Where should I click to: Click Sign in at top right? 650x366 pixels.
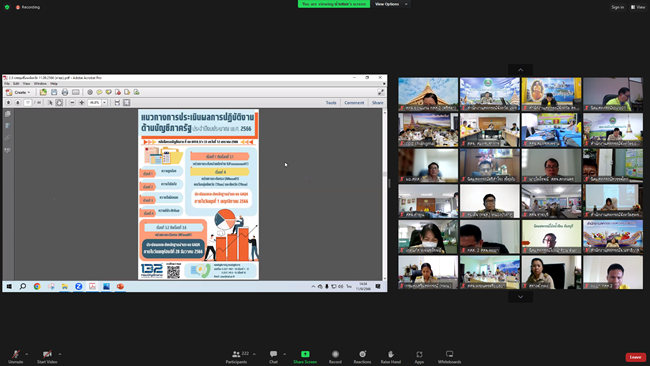[617, 7]
